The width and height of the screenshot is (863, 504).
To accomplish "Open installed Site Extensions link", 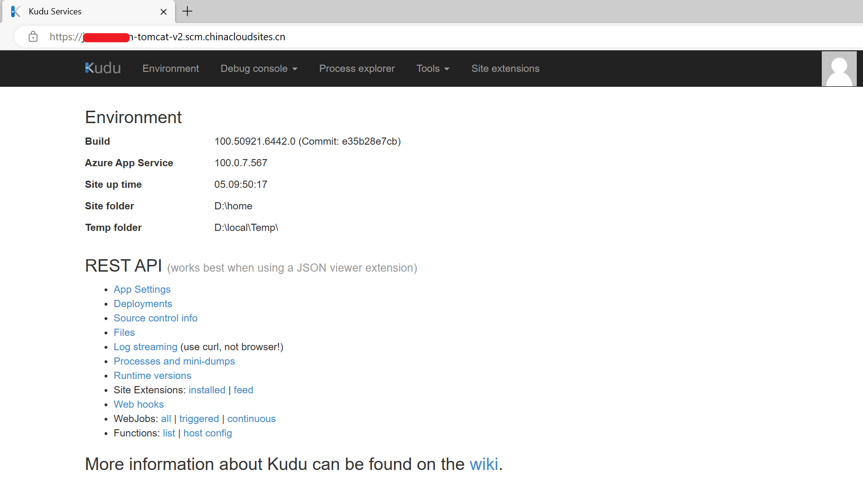I will click(207, 390).
